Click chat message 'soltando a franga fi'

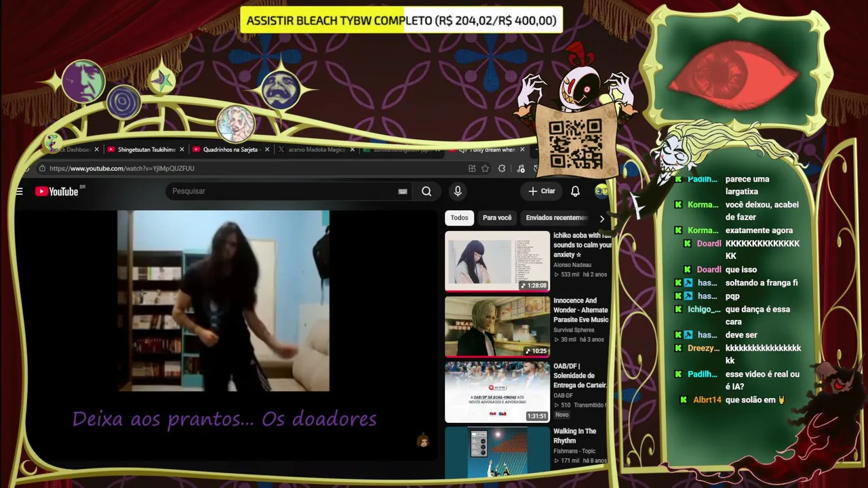762,283
